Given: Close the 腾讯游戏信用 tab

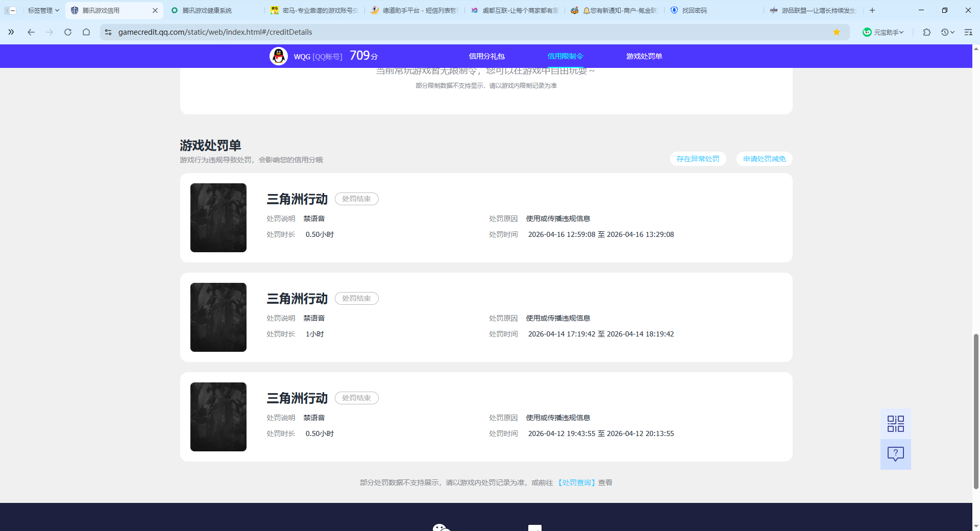Looking at the screenshot, I should pyautogui.click(x=155, y=10).
